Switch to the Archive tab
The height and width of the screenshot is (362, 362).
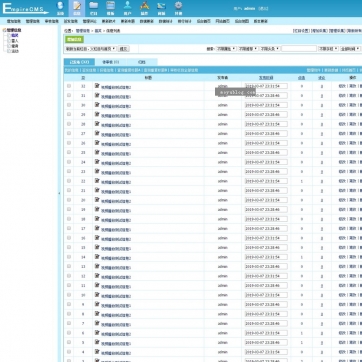coord(142,62)
